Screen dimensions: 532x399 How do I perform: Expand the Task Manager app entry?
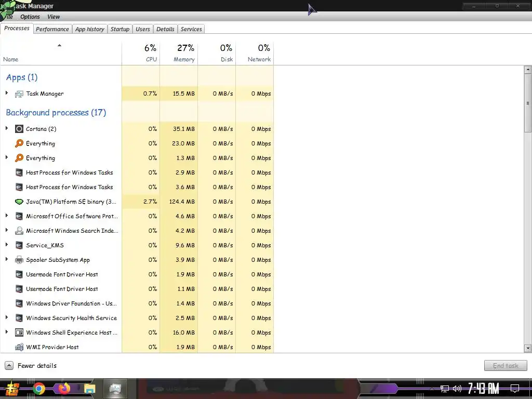[6, 93]
